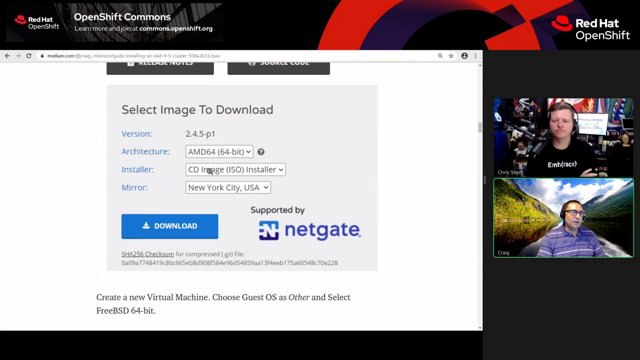Viewport: 640px width, 360px height.
Task: Click the 'Create a new Virtual Machine' paragraph
Action: tap(223, 304)
